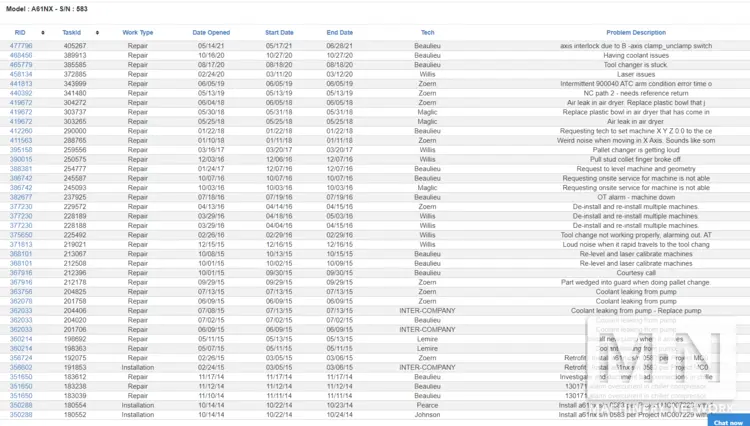This screenshot has height=426, width=750.
Task: Click the End Date column header
Action: point(340,33)
